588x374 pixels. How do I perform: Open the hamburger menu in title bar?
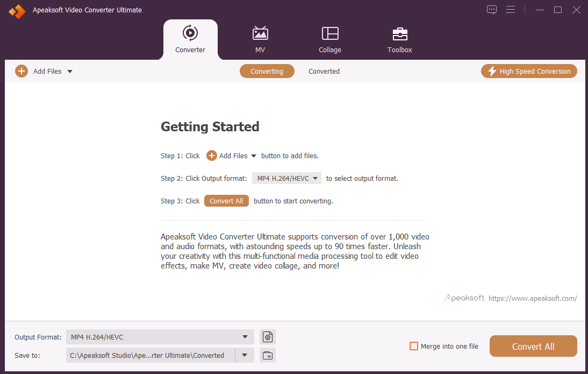click(x=511, y=10)
